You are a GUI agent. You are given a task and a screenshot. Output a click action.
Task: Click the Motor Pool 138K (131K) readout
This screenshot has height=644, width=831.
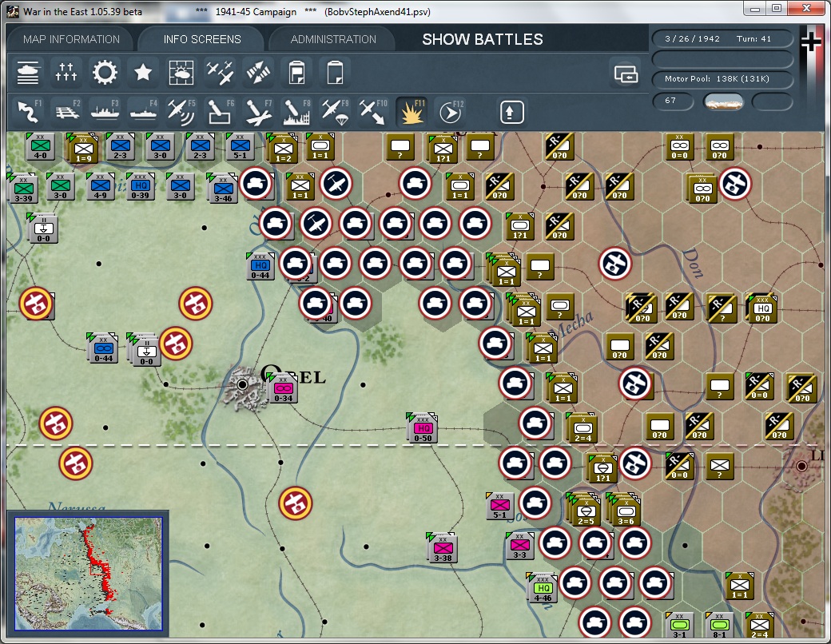(x=722, y=79)
